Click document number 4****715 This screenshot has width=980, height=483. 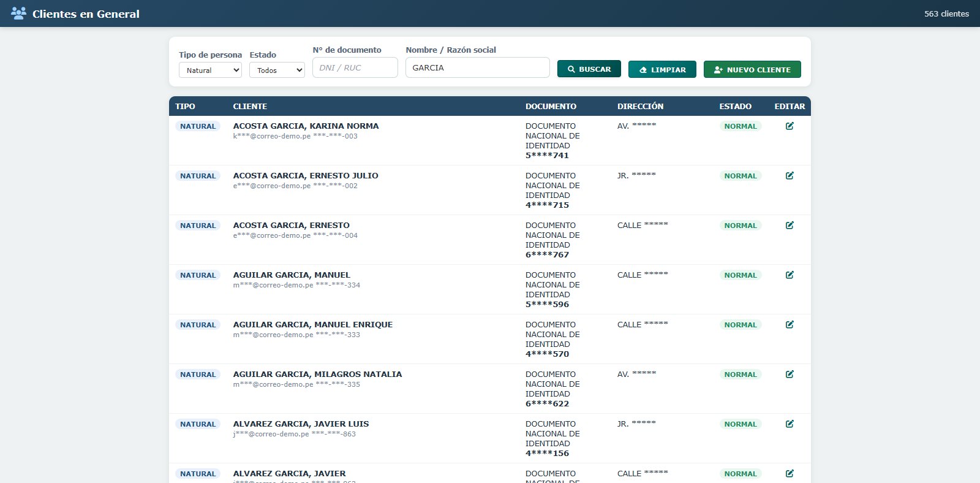click(547, 205)
